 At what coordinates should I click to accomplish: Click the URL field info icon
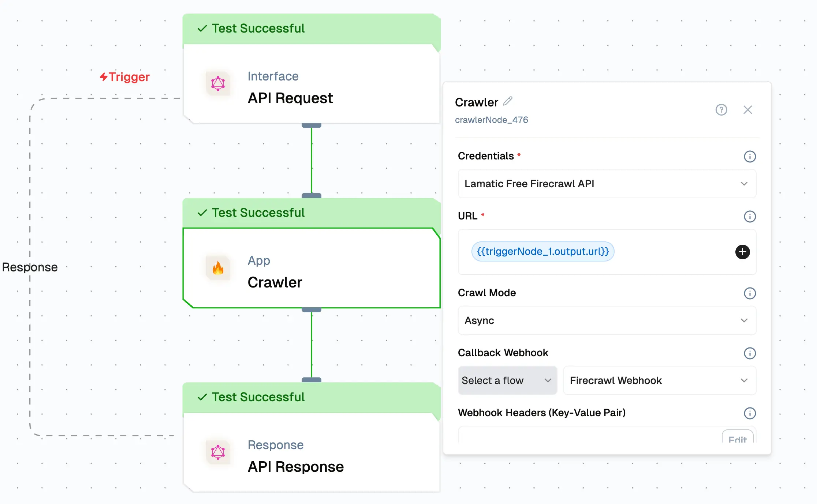coord(750,217)
